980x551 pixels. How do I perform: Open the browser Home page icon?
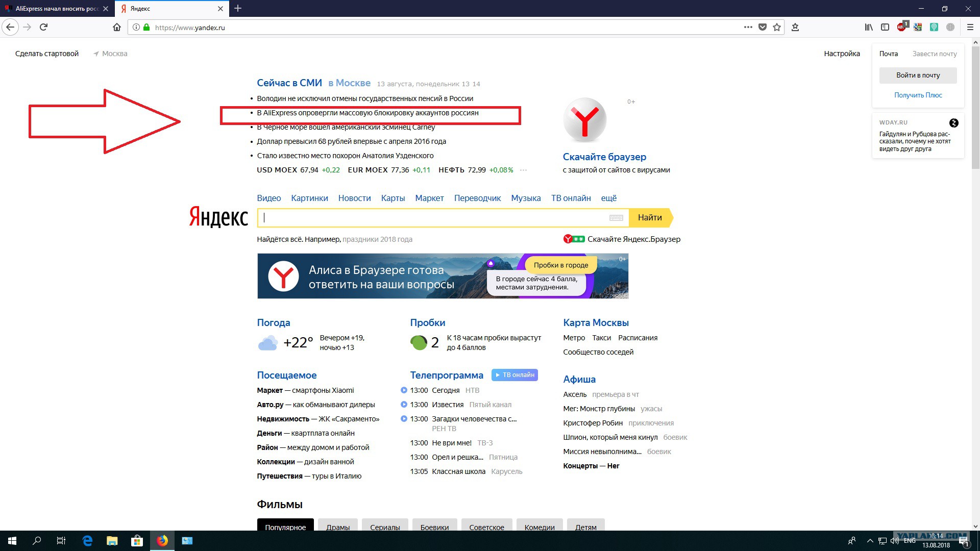(x=117, y=27)
